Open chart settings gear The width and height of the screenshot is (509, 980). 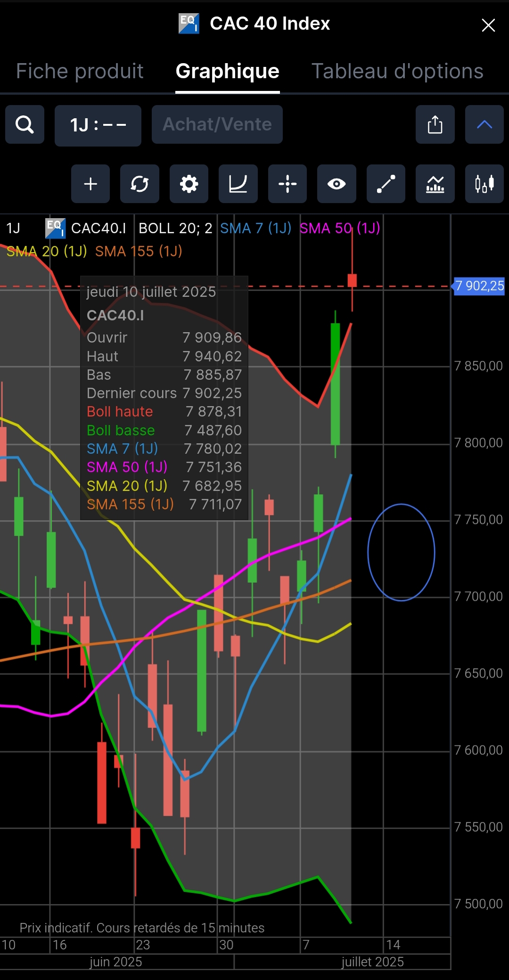pos(189,184)
